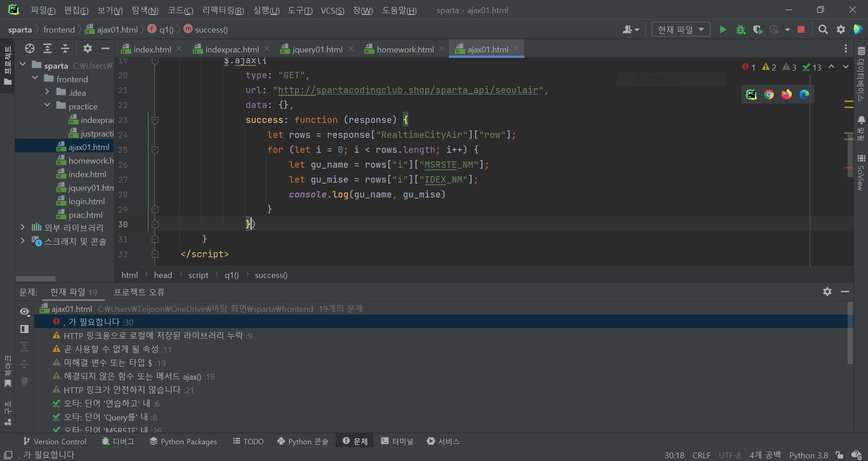The image size is (868, 461).
Task: Select login.html in the project tree
Action: click(86, 201)
